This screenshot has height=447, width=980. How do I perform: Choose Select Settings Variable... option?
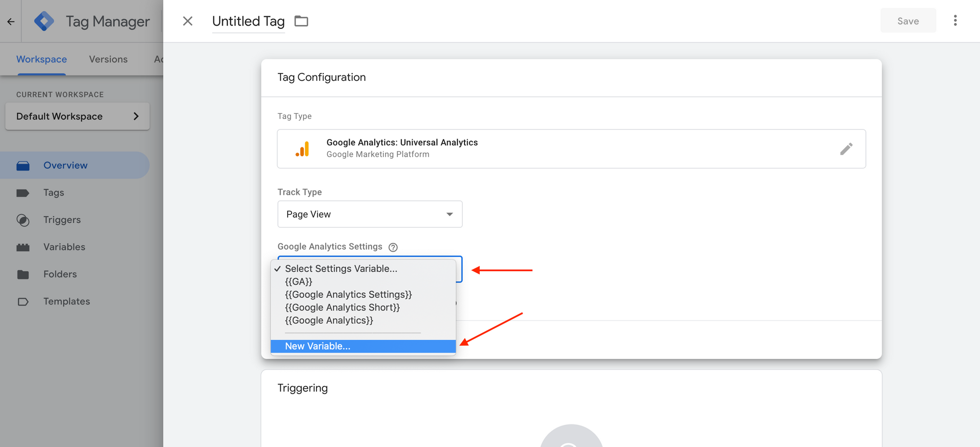[363, 269]
